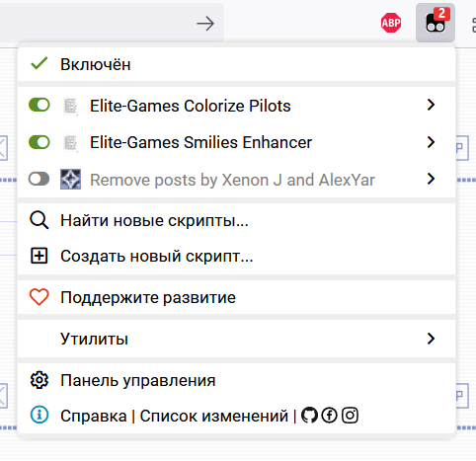Turn off the Smilies Enhancer script switch
This screenshot has height=461, width=476.
click(x=40, y=142)
